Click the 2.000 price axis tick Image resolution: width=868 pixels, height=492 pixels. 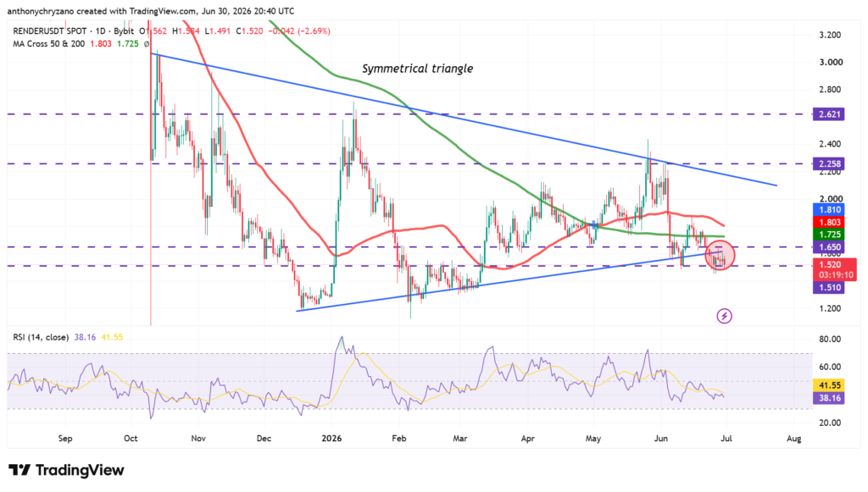click(x=830, y=199)
